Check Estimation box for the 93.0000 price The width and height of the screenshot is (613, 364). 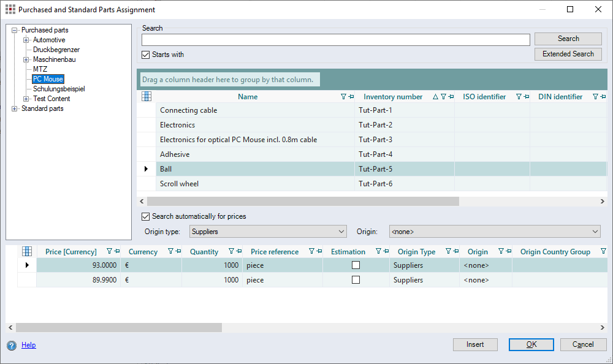[356, 265]
